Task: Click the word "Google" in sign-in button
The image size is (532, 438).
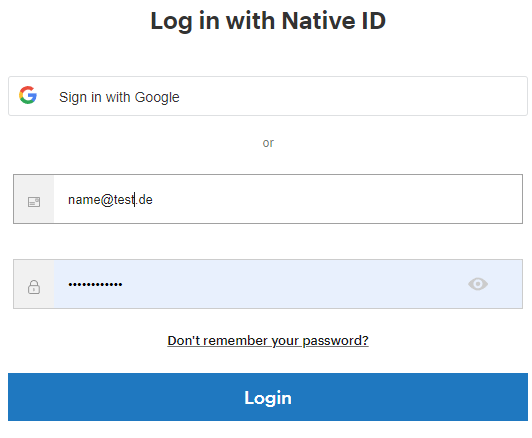Action: coord(157,98)
